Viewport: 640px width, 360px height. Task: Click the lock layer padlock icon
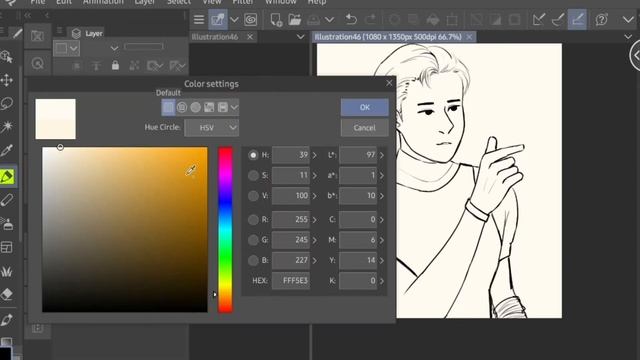point(116,65)
